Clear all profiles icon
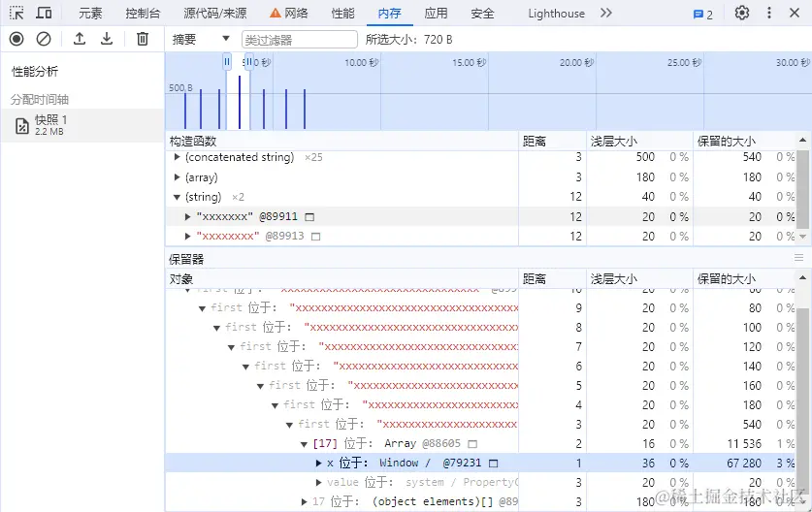Viewport: 812px width, 512px height. [44, 39]
